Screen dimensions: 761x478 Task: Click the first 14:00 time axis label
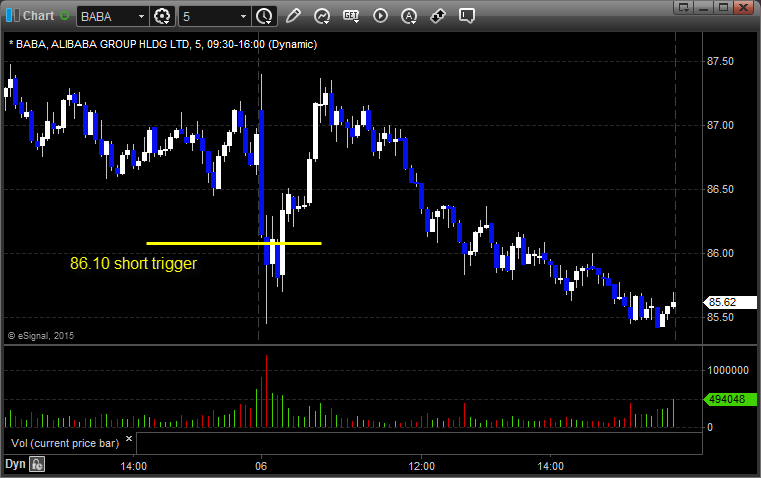[133, 466]
